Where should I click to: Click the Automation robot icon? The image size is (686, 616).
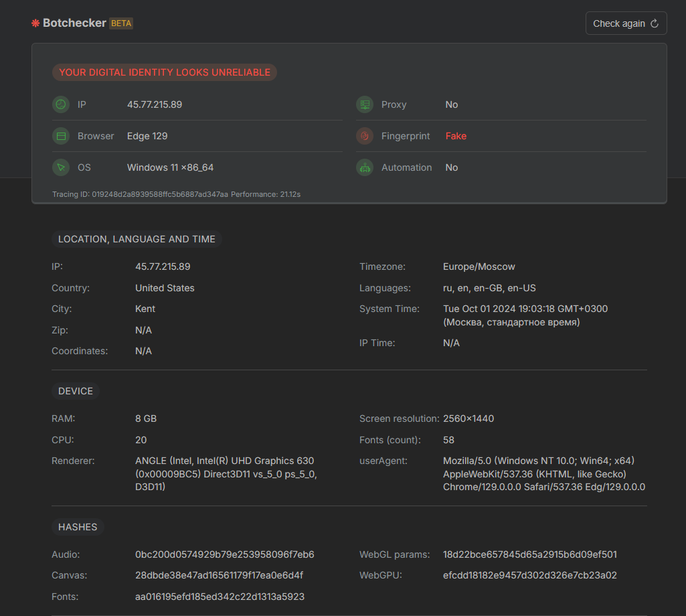(365, 167)
